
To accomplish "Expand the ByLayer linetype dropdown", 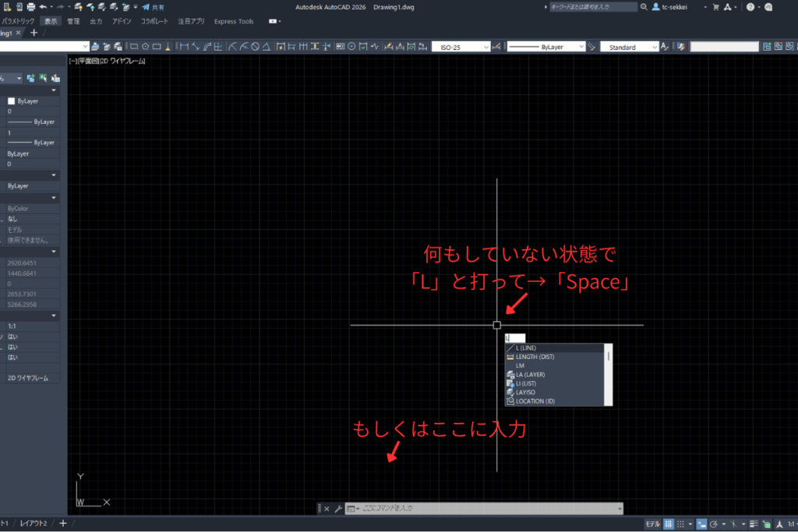I will pos(546,47).
